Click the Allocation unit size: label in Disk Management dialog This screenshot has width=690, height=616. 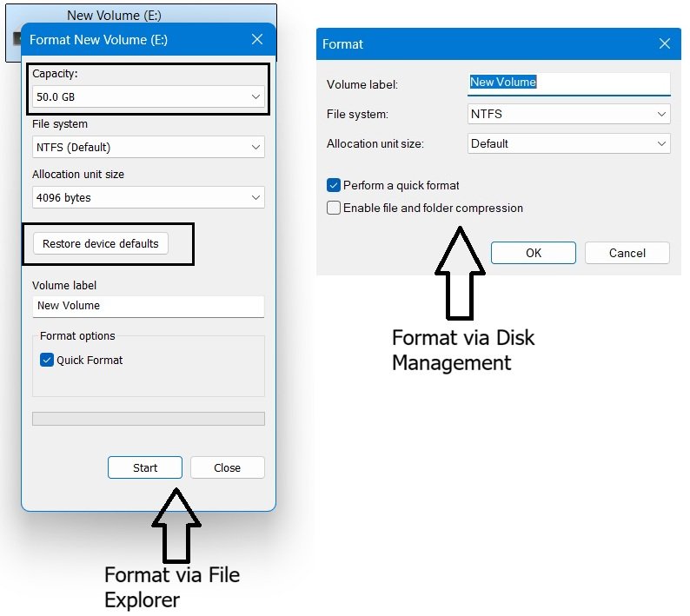coord(375,144)
